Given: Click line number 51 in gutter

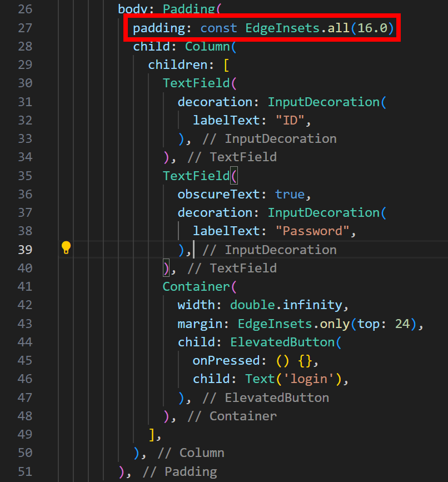Looking at the screenshot, I should click(25, 472).
